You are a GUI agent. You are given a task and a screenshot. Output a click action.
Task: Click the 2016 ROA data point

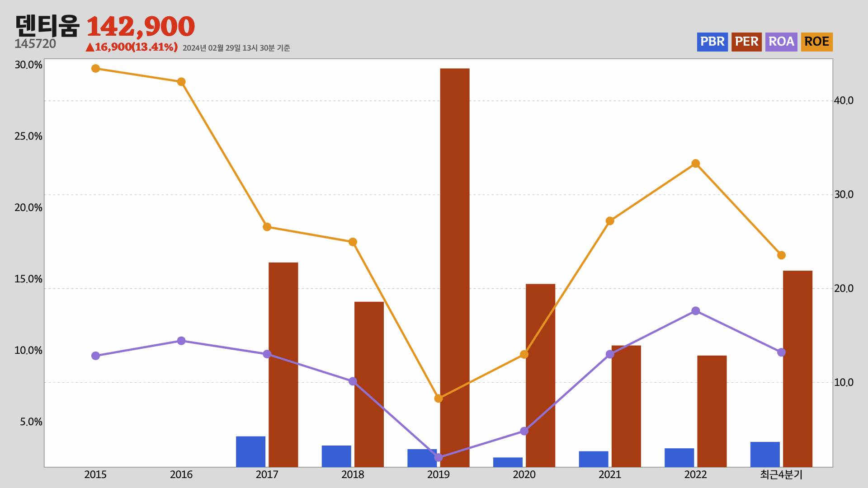181,341
